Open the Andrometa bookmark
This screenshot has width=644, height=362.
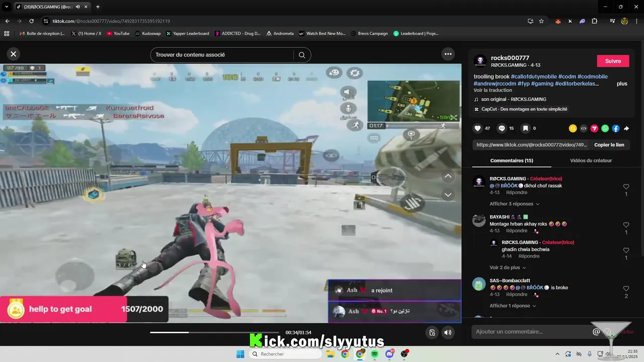tap(280, 34)
